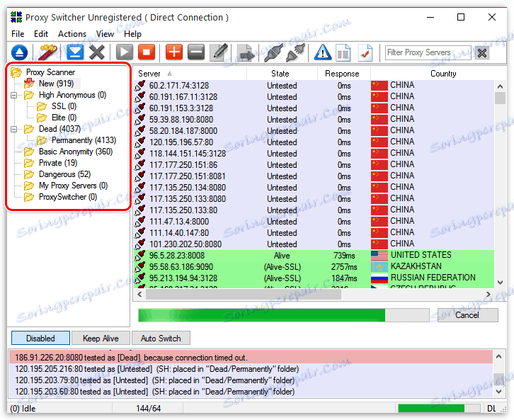The image size is (514, 420).
Task: Select the Elite (0) folder
Action: (x=64, y=118)
